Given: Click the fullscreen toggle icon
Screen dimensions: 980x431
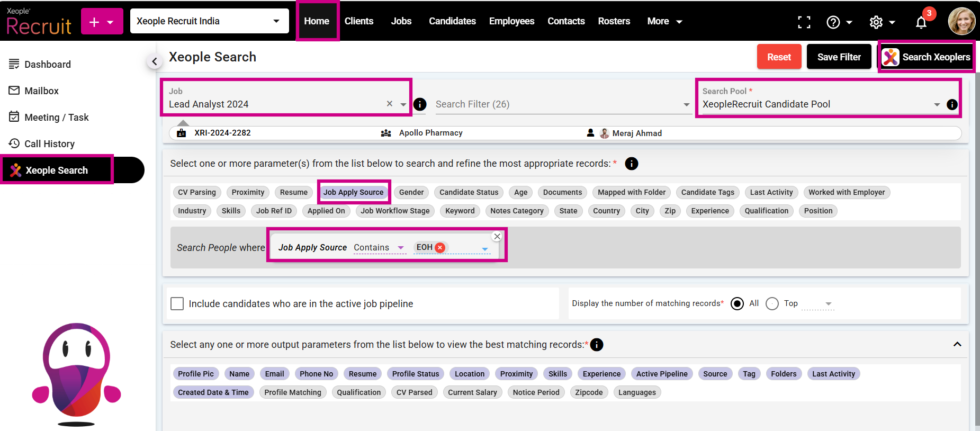Looking at the screenshot, I should 804,22.
